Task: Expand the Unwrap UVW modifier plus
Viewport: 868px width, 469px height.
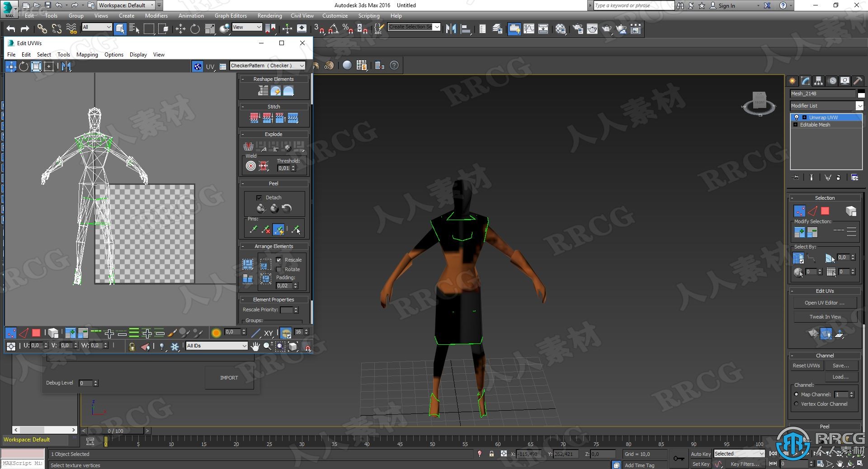Action: (804, 117)
